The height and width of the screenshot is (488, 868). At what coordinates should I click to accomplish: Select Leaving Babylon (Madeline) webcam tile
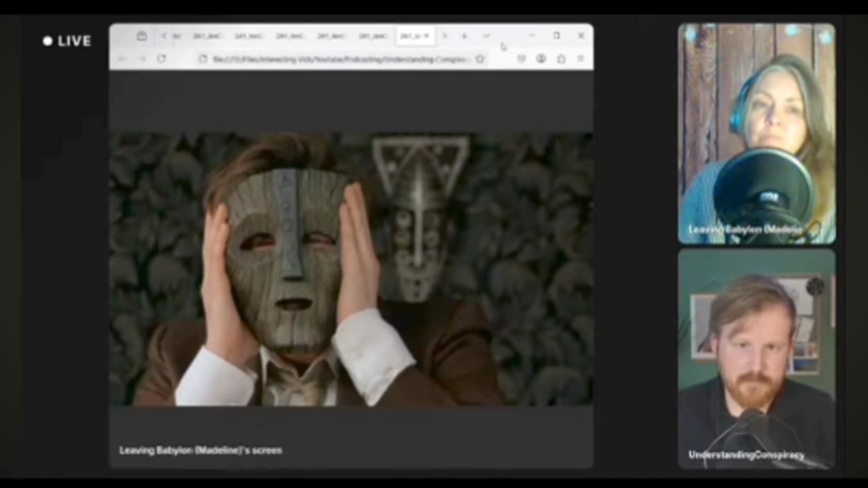757,134
